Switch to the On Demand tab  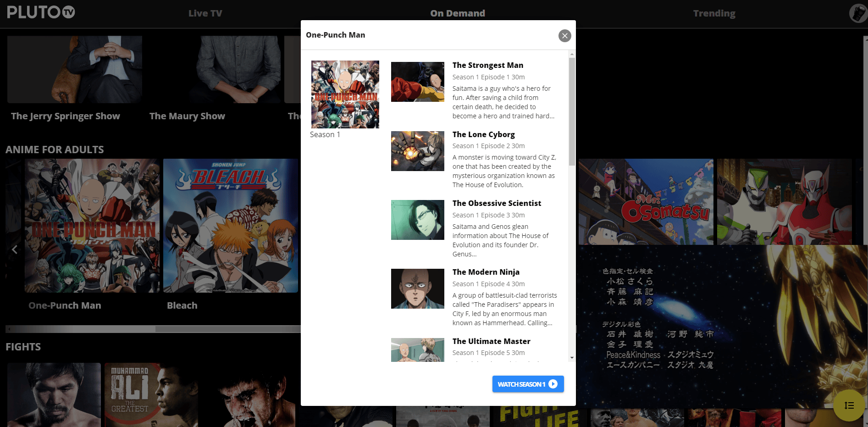point(458,13)
